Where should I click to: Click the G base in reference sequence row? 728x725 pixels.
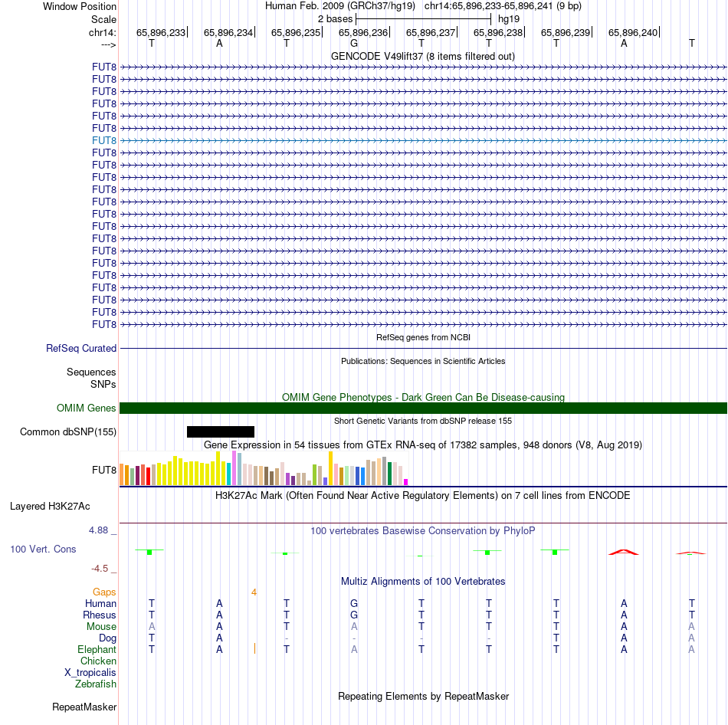(x=354, y=43)
